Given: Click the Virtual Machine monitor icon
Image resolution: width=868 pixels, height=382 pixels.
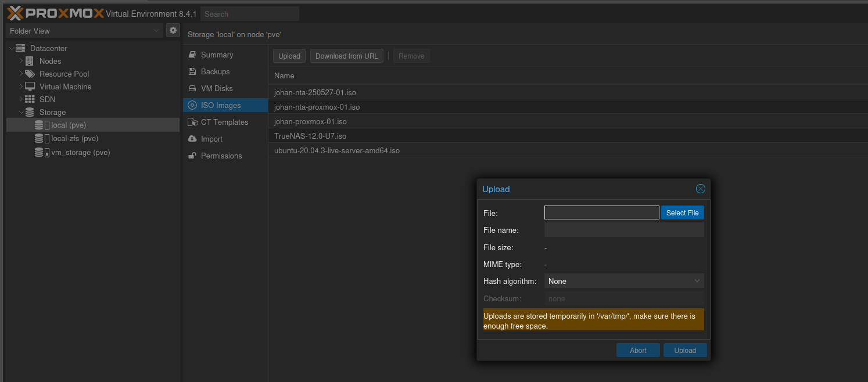Looking at the screenshot, I should [30, 87].
